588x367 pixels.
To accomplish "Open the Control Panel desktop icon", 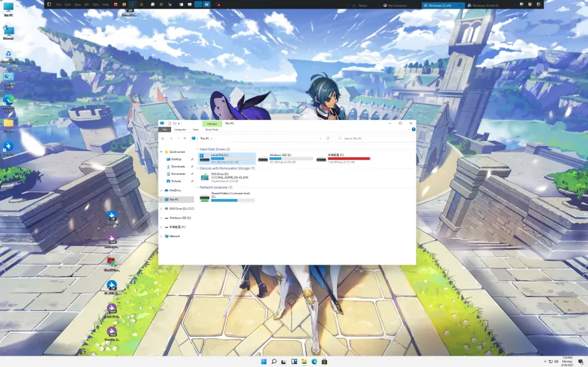I will point(8,81).
